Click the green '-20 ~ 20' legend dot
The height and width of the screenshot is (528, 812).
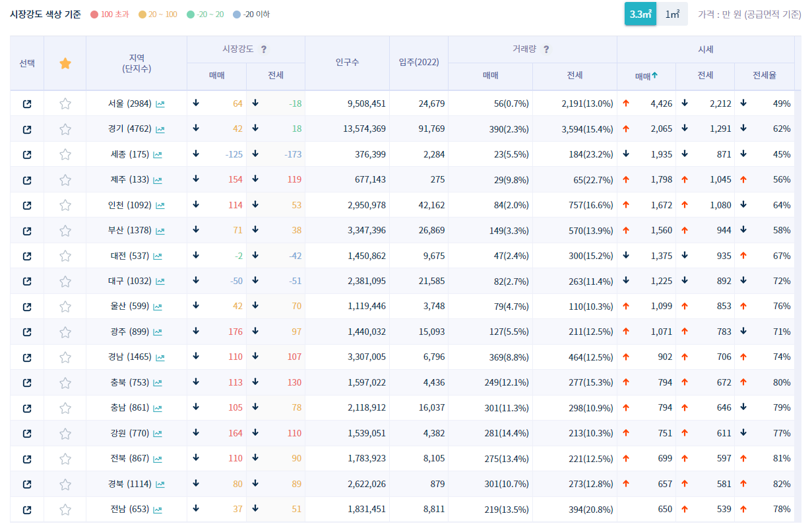click(x=191, y=15)
